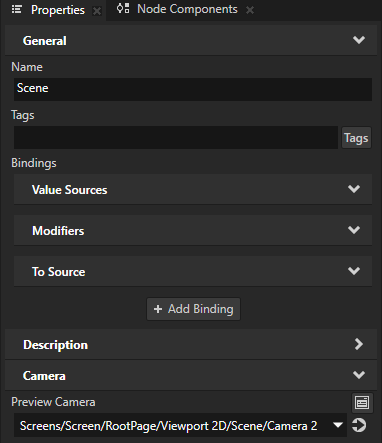Image resolution: width=382 pixels, height=443 pixels.
Task: Open the Preview Camera dropdown arrow
Action: tap(338, 425)
